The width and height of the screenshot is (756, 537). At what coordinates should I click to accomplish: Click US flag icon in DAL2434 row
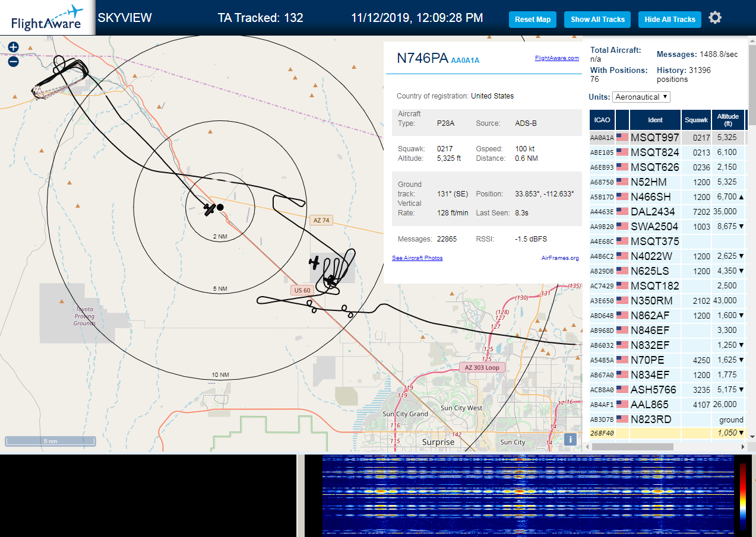[x=622, y=212]
